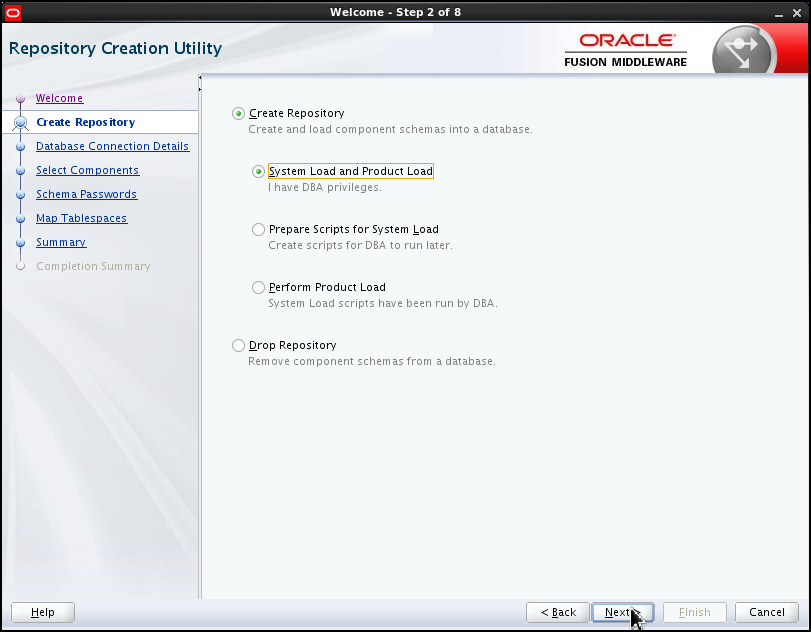811x632 pixels.
Task: Click 'System Load scripts have been run by DBA.' text
Action: tap(383, 303)
